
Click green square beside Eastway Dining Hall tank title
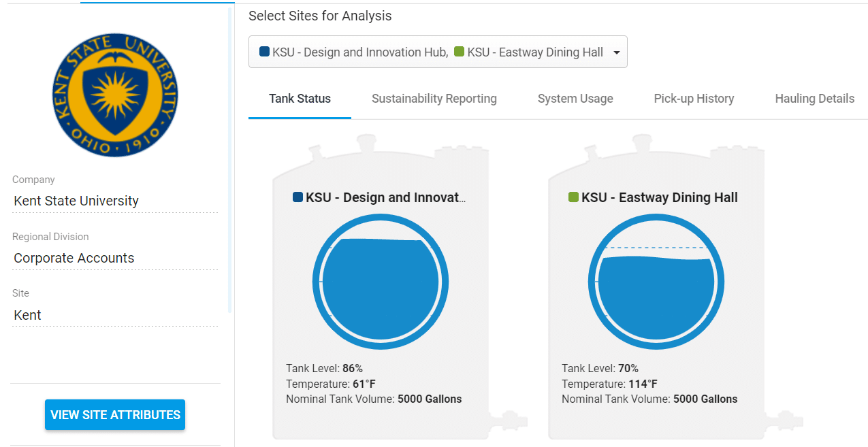[x=573, y=197]
